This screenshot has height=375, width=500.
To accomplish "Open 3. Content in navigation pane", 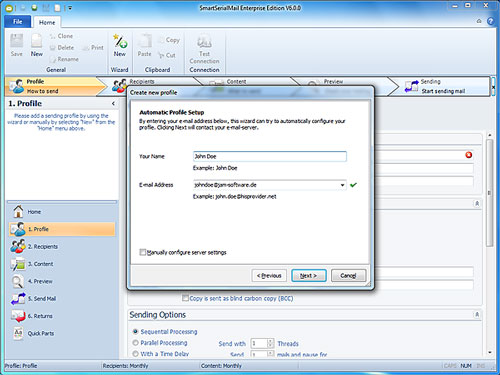I will tap(62, 264).
